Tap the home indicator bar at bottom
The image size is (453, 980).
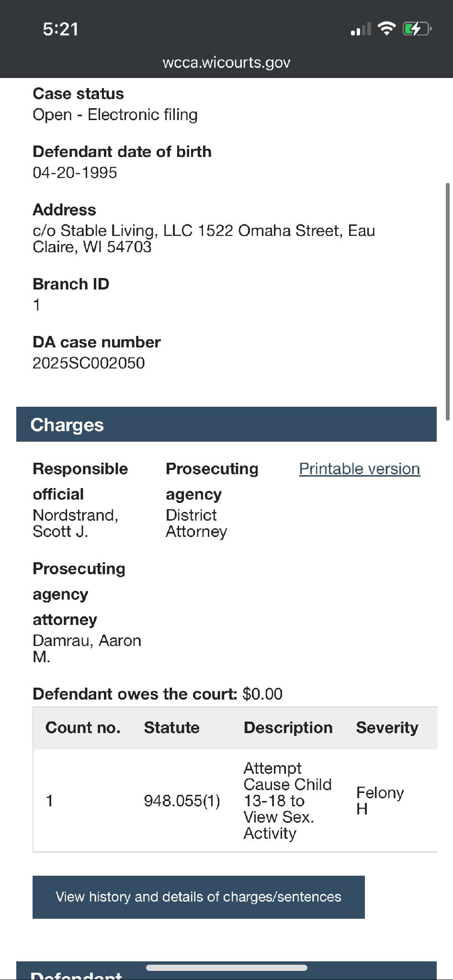click(x=226, y=968)
